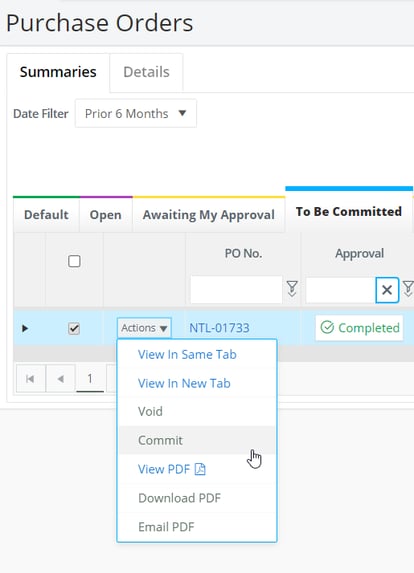Switch to the Details tab
Screen dimensions: 414x573
coord(146,72)
